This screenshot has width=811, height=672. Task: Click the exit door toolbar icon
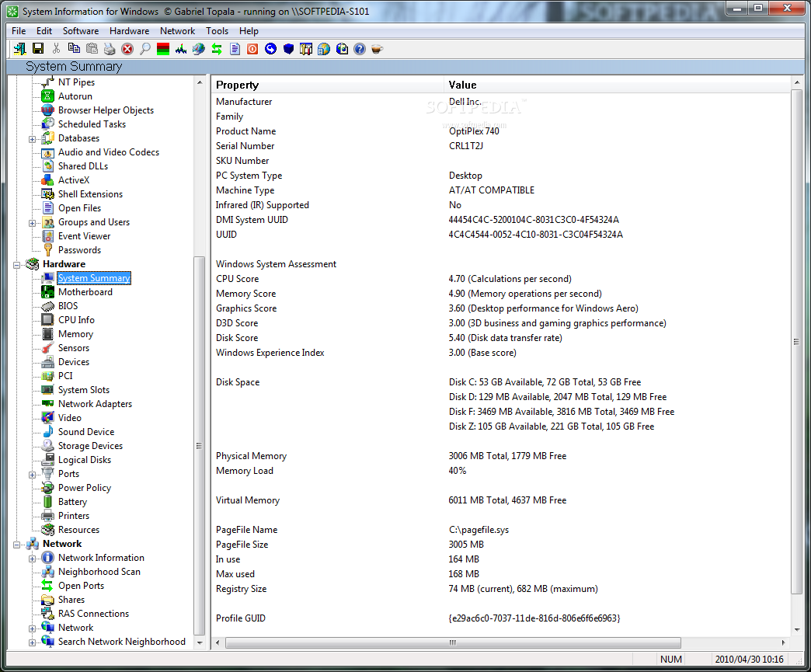[19, 49]
